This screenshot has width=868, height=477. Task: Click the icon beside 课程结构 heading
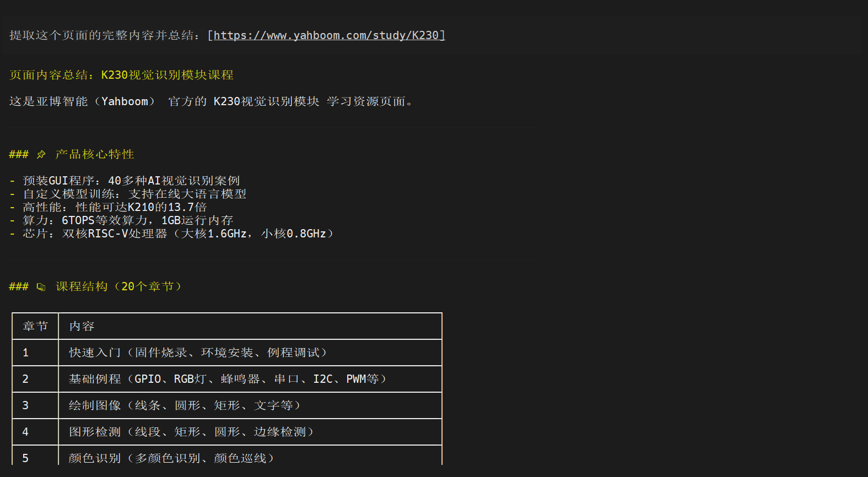click(41, 287)
